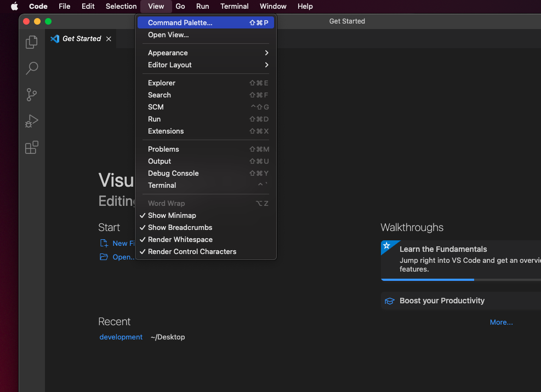Select Explorer in the View menu
This screenshot has height=392, width=541.
tap(206, 83)
